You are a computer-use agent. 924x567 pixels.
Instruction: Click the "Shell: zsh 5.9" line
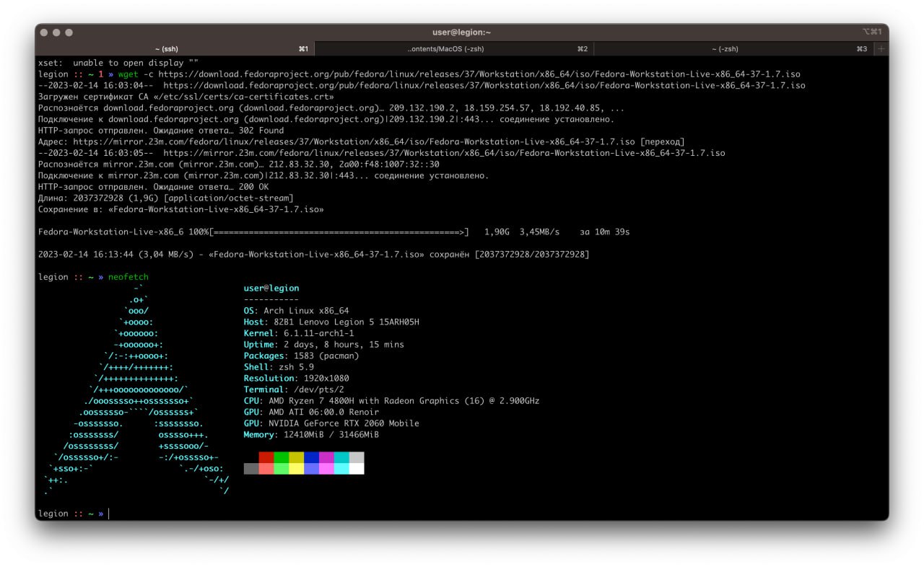pos(279,367)
